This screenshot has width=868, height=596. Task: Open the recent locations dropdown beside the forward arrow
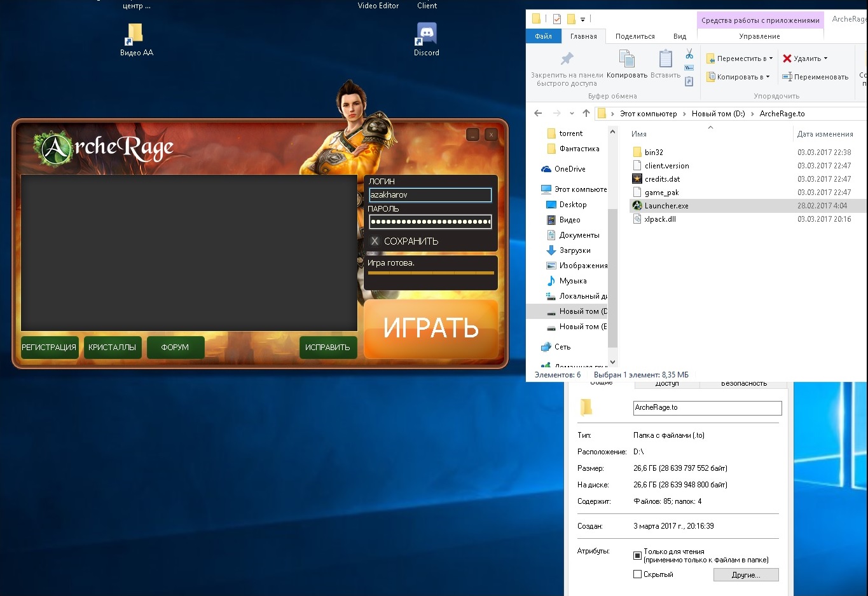572,114
